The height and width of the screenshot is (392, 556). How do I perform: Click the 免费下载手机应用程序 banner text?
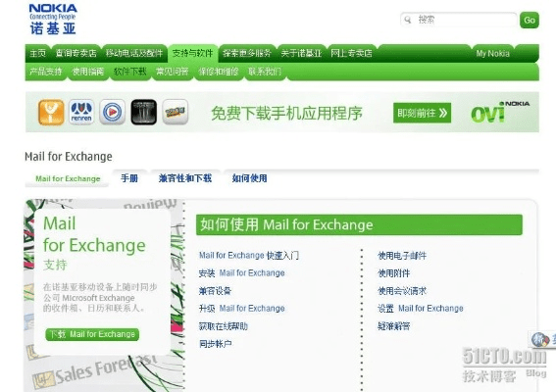[x=286, y=114]
